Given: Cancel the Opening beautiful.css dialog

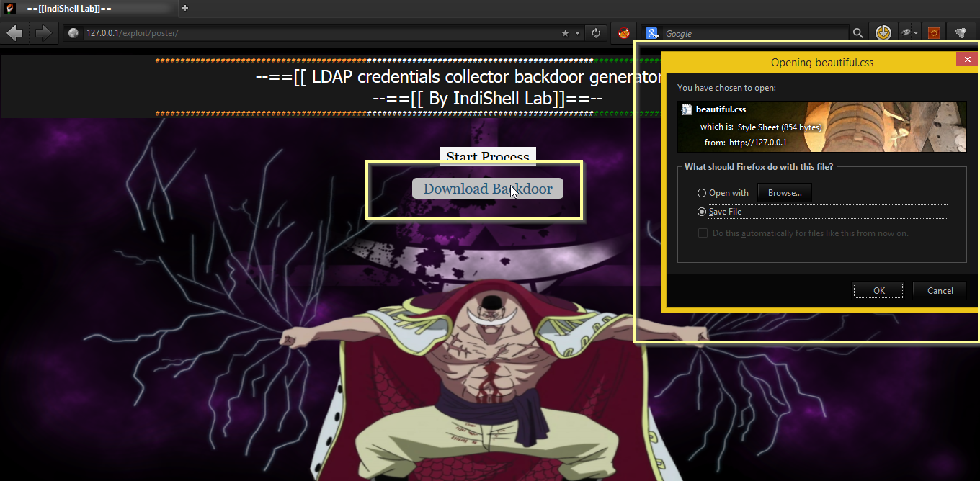Looking at the screenshot, I should [x=940, y=291].
